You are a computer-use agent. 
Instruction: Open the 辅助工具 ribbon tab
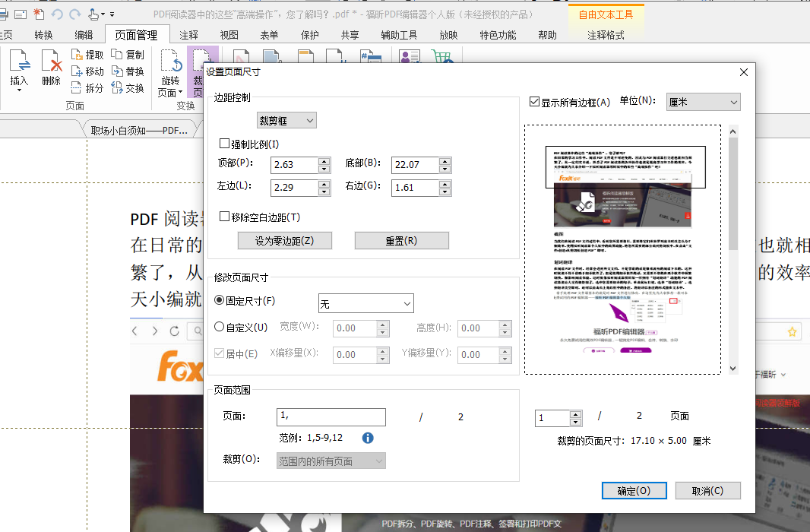tap(399, 35)
